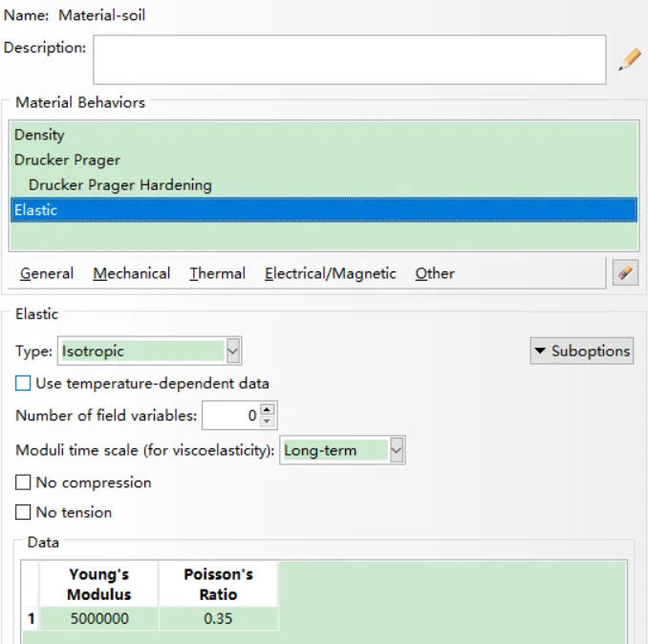The height and width of the screenshot is (644, 648).
Task: Select the Poisson's Ratio cell 0.35
Action: (218, 618)
